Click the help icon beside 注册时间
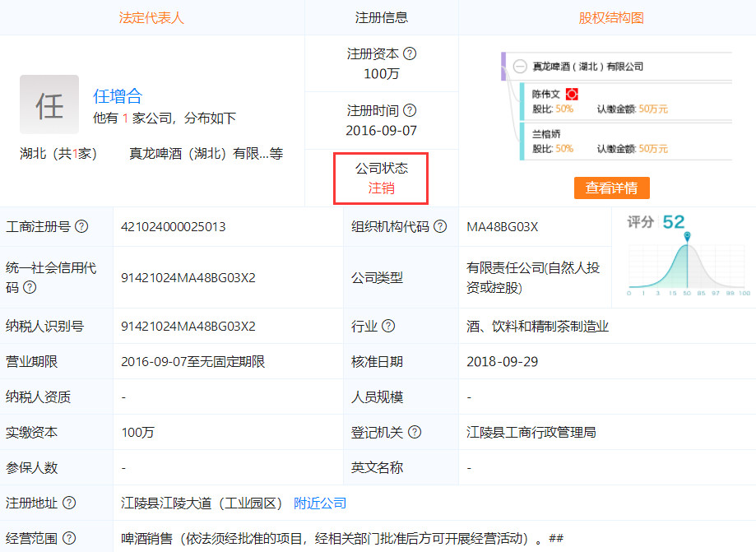 410,110
